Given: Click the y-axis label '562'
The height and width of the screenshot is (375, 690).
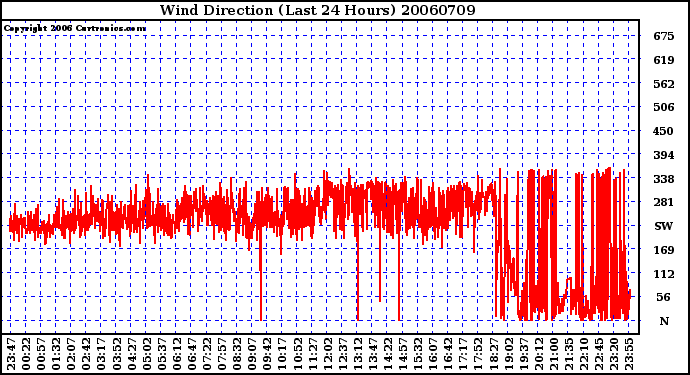Looking at the screenshot, I should (664, 84).
